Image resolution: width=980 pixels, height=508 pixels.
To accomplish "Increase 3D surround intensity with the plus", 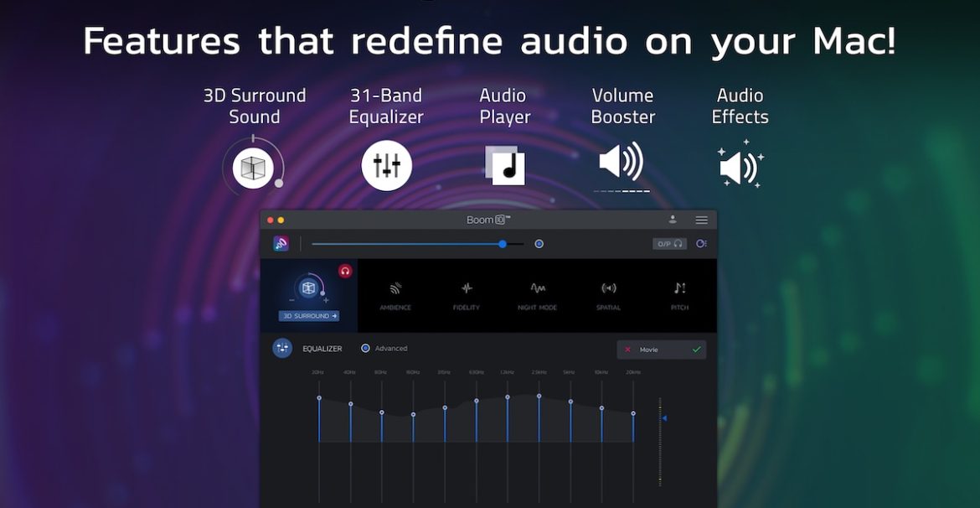I will 326,301.
